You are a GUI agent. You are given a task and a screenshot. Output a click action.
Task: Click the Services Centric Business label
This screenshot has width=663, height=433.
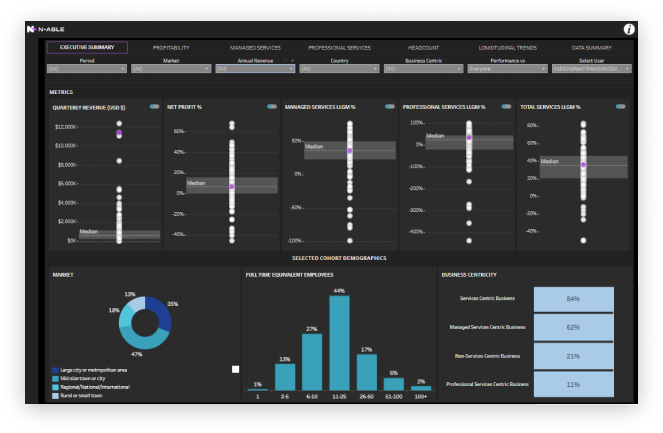(487, 299)
